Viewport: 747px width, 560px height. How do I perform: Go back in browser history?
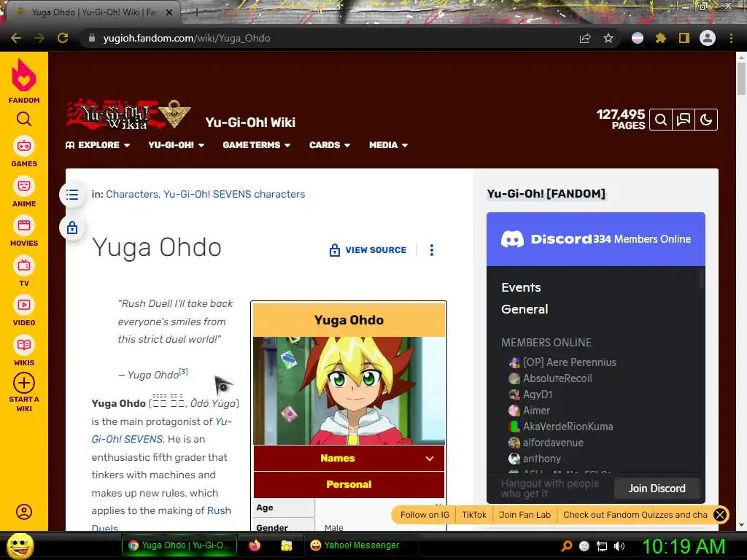click(16, 38)
